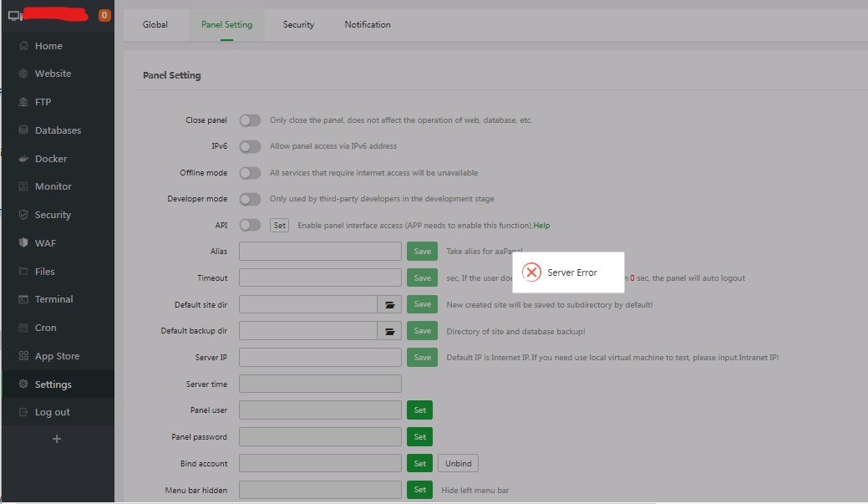Click the Home icon in sidebar
This screenshot has height=504, width=868.
click(x=23, y=46)
